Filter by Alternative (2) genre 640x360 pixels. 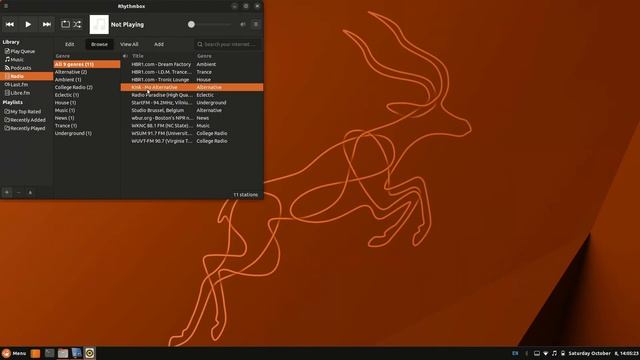click(87, 72)
